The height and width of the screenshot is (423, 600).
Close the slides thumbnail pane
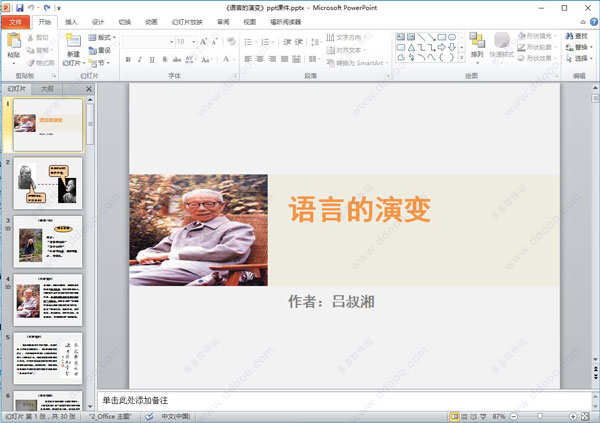coord(89,89)
